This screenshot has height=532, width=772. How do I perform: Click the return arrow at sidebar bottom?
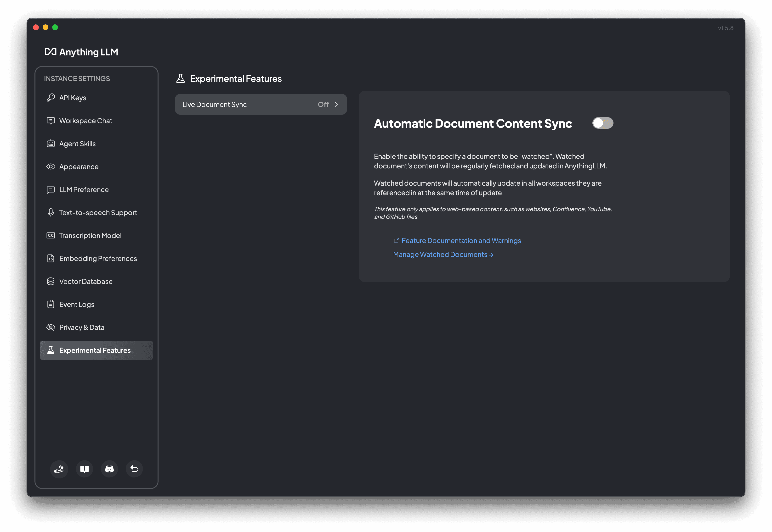point(134,469)
